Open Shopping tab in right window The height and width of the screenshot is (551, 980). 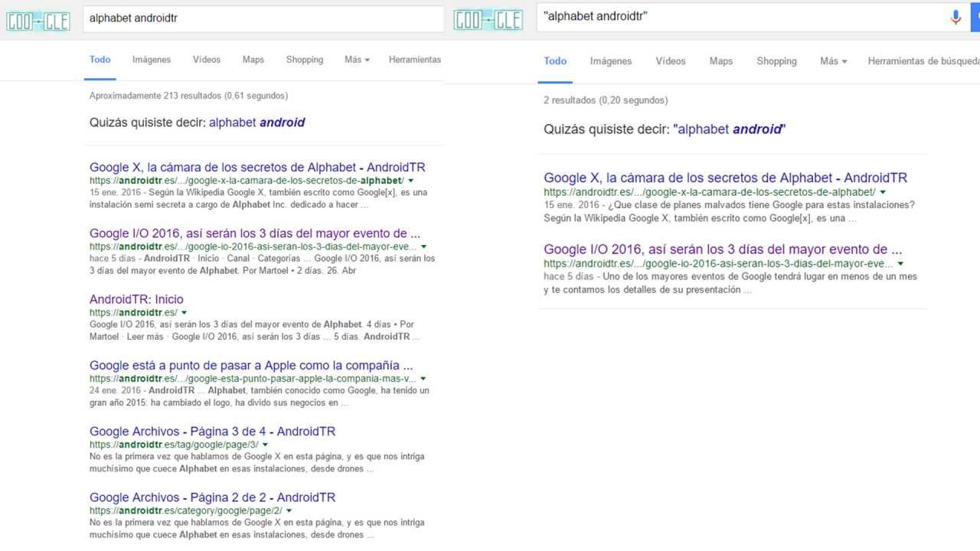coord(776,61)
